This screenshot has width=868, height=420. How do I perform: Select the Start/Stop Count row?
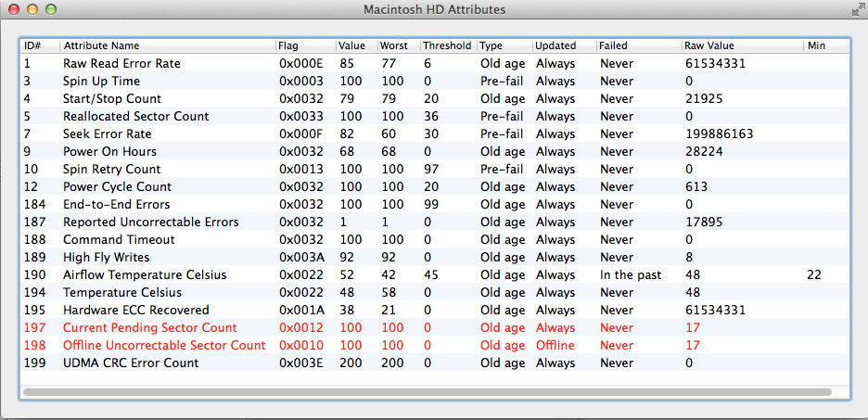[435, 99]
